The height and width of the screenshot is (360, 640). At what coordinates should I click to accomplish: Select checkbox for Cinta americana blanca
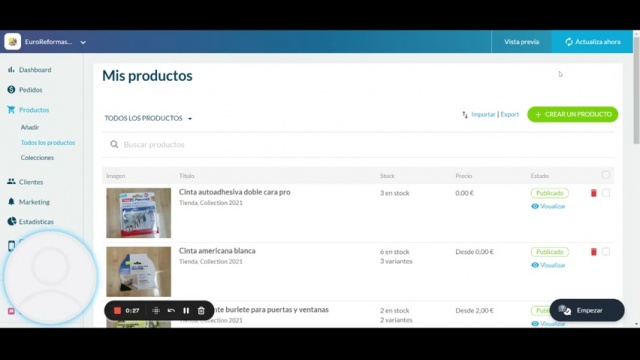[606, 251]
